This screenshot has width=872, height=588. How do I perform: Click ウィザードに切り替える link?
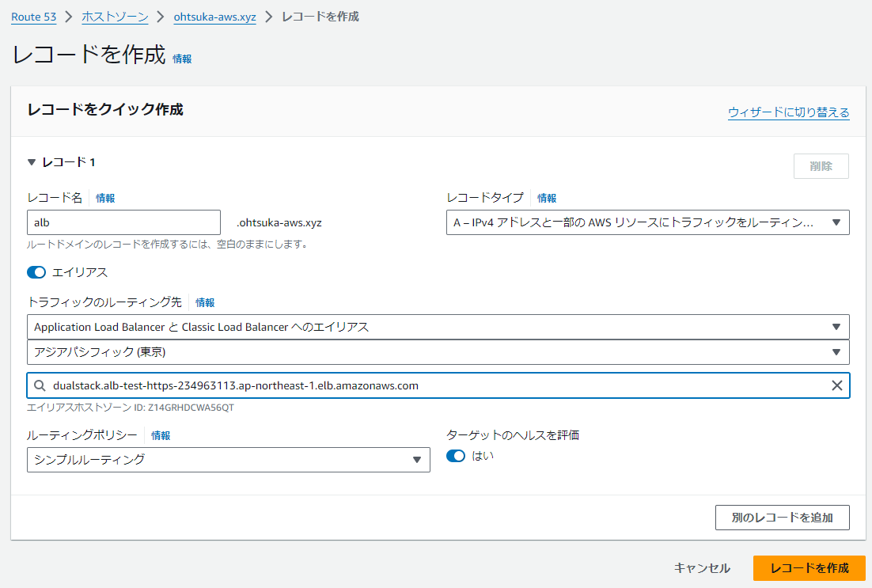(789, 112)
